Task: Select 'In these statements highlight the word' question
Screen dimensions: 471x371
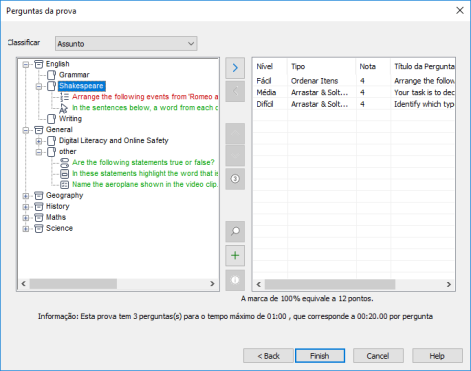Action: (x=145, y=174)
